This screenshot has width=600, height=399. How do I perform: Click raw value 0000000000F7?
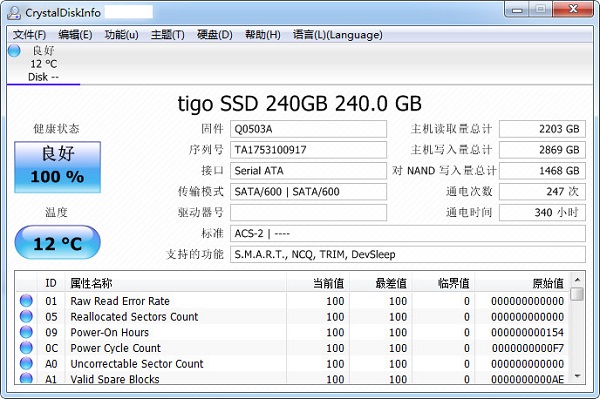pyautogui.click(x=527, y=348)
